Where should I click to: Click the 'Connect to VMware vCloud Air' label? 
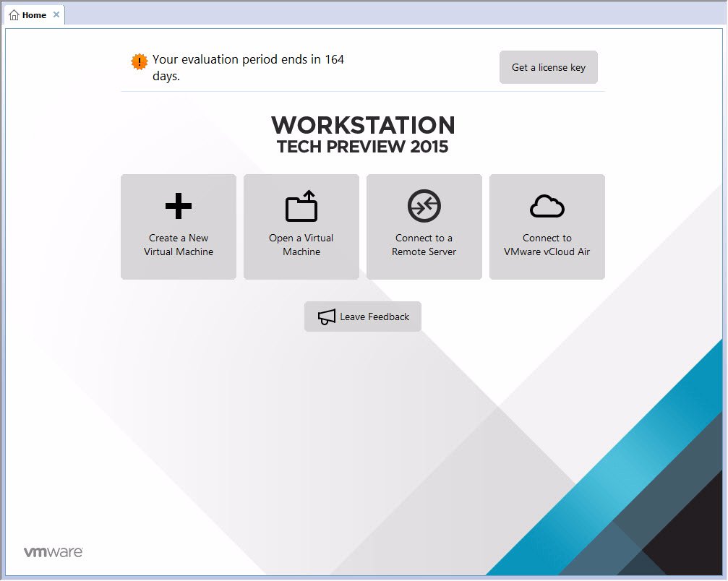[547, 244]
